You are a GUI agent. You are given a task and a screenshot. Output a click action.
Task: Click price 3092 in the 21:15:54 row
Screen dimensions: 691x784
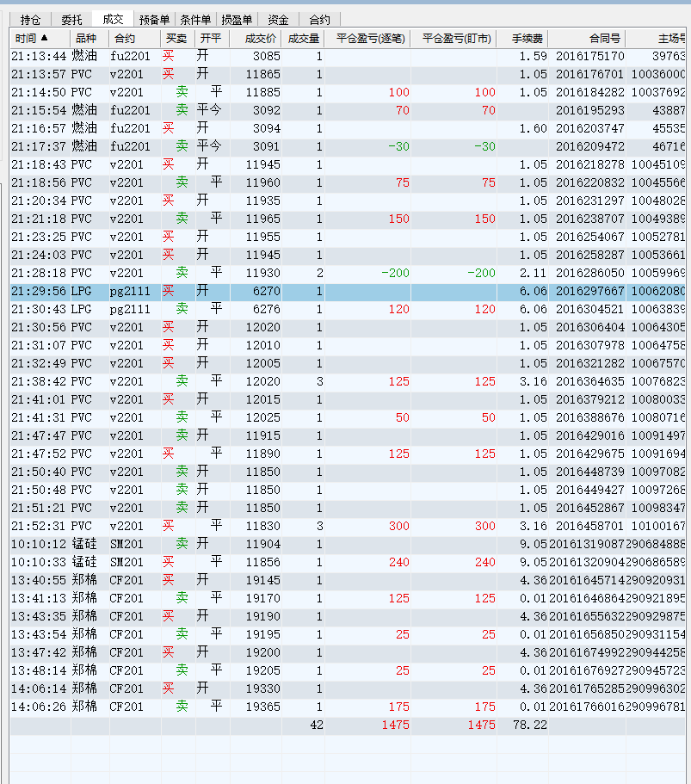[267, 110]
